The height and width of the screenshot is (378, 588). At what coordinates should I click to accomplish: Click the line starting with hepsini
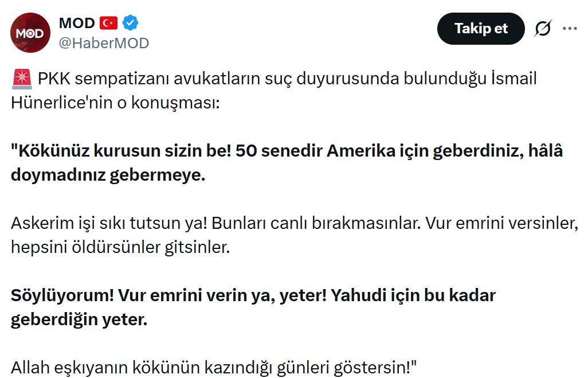(119, 247)
